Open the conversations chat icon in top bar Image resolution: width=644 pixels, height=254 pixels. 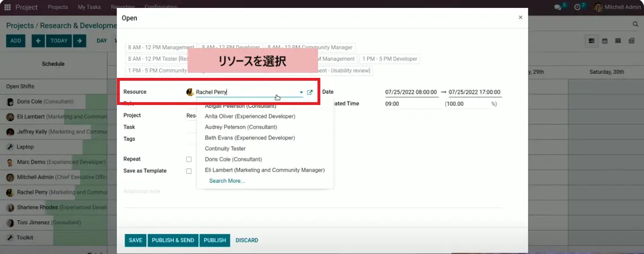coord(558,7)
